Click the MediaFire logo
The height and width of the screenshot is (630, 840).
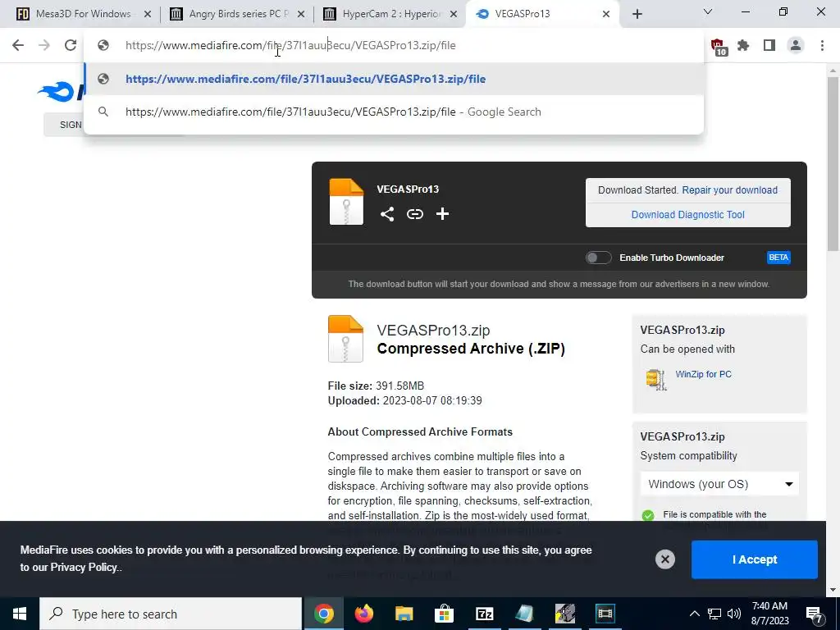pos(61,91)
